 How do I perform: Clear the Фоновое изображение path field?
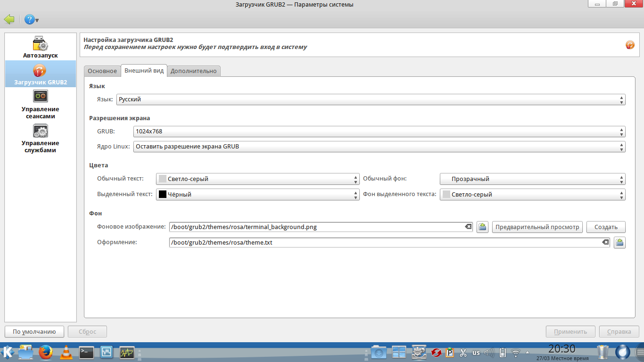(x=468, y=227)
